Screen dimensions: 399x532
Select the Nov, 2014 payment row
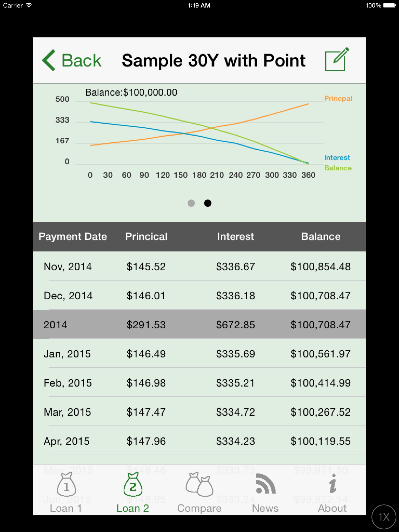[x=199, y=267]
